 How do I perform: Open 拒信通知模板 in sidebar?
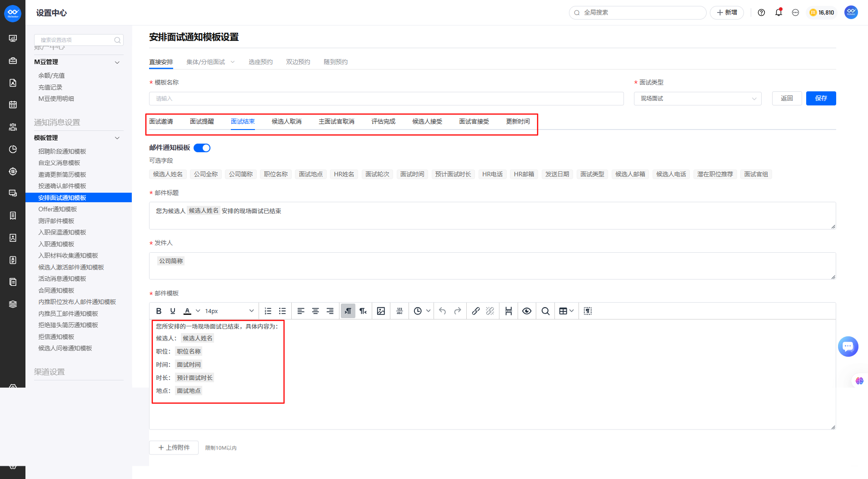click(56, 337)
